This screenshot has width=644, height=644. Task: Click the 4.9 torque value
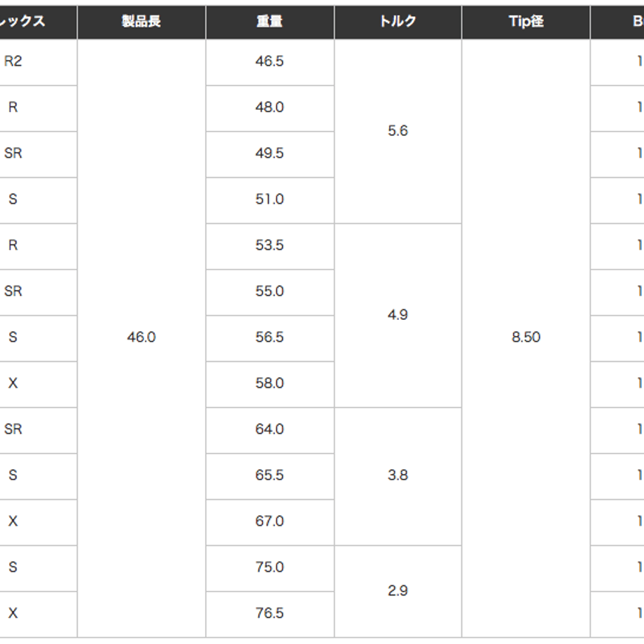tap(398, 316)
